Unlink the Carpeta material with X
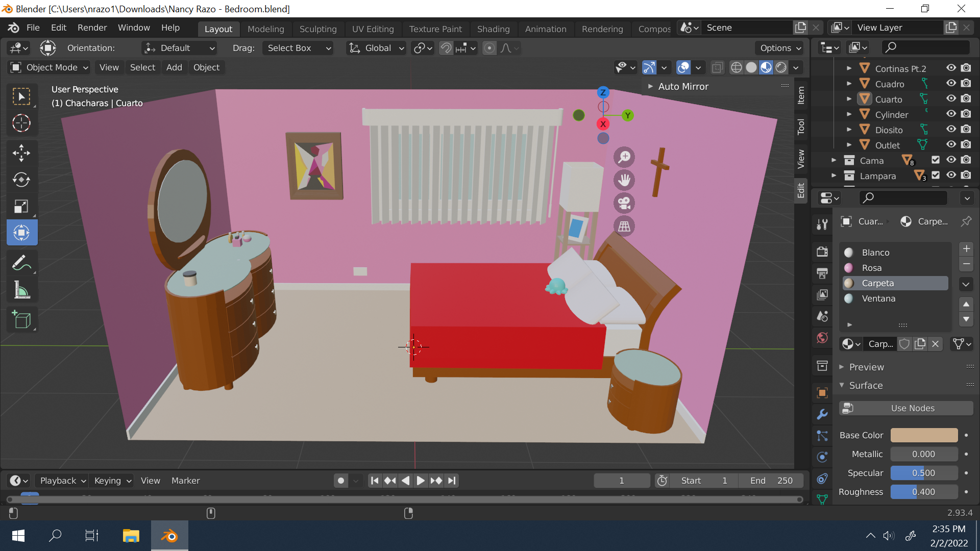Viewport: 980px width, 551px height. (936, 344)
